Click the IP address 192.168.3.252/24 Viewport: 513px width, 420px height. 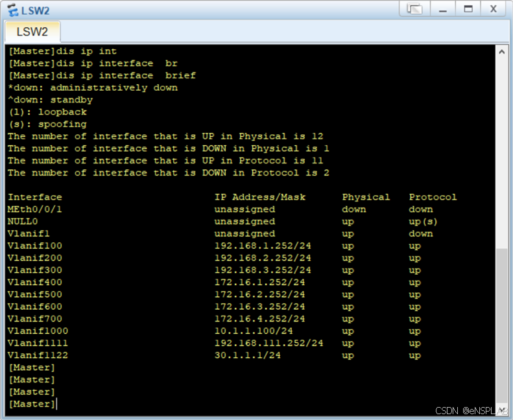263,270
